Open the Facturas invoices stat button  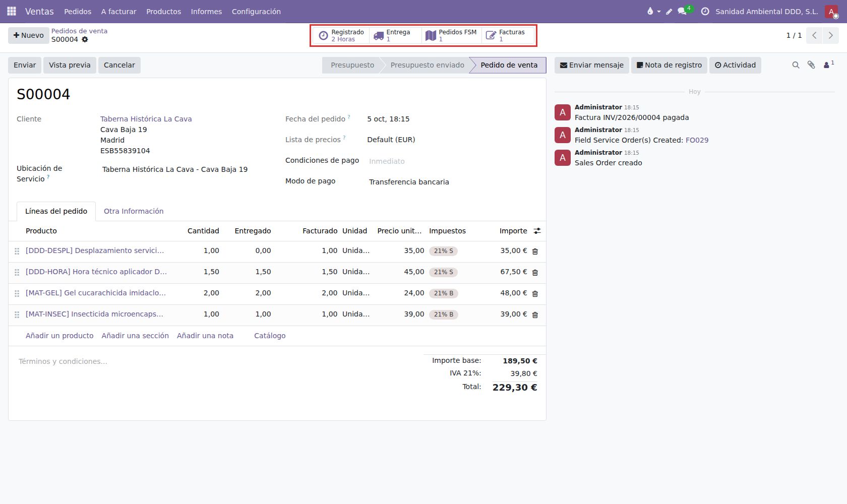(507, 35)
